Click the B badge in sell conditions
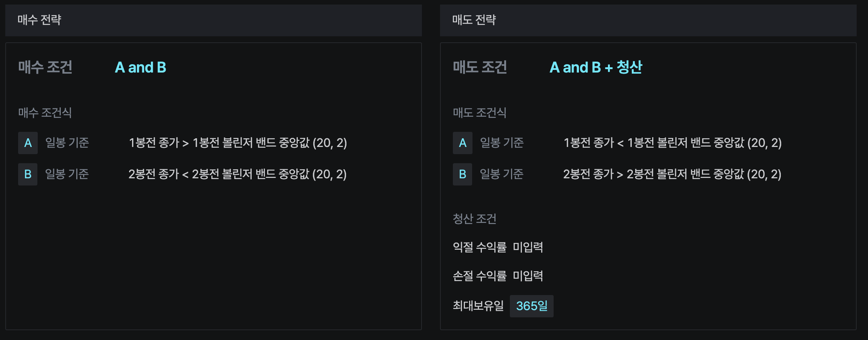Image resolution: width=868 pixels, height=340 pixels. (x=463, y=174)
